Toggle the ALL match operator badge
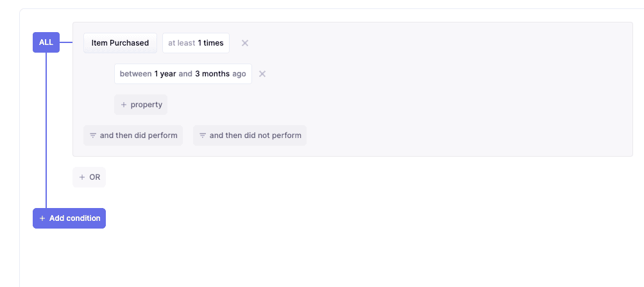The image size is (644, 287). click(46, 42)
